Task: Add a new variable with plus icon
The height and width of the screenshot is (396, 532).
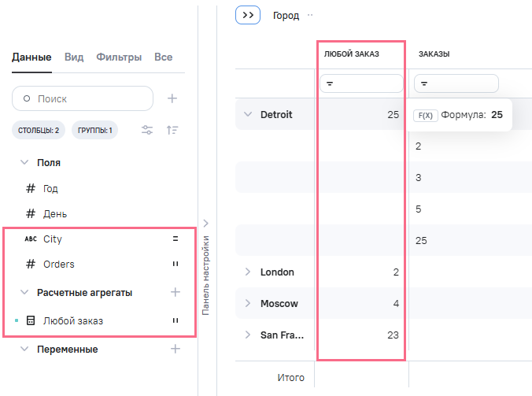Action: click(x=175, y=349)
